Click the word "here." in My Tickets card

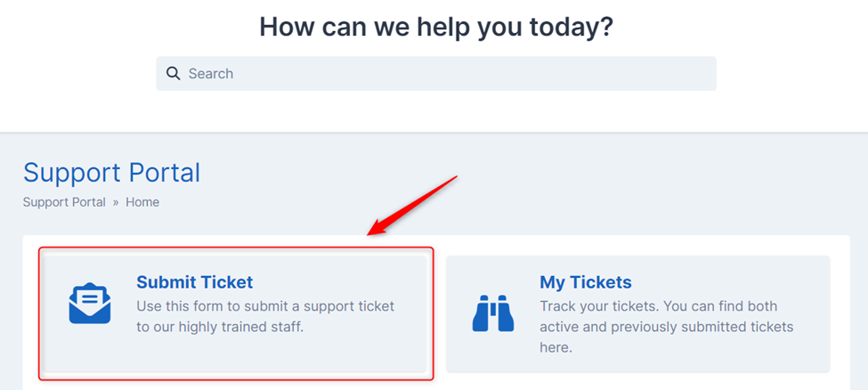(556, 348)
